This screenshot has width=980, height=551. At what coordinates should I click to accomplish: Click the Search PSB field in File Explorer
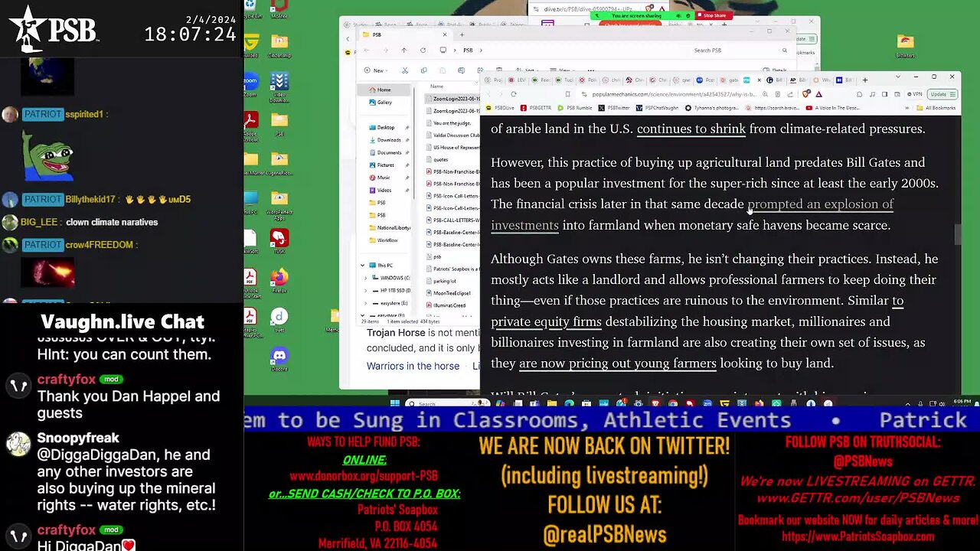[x=739, y=51]
